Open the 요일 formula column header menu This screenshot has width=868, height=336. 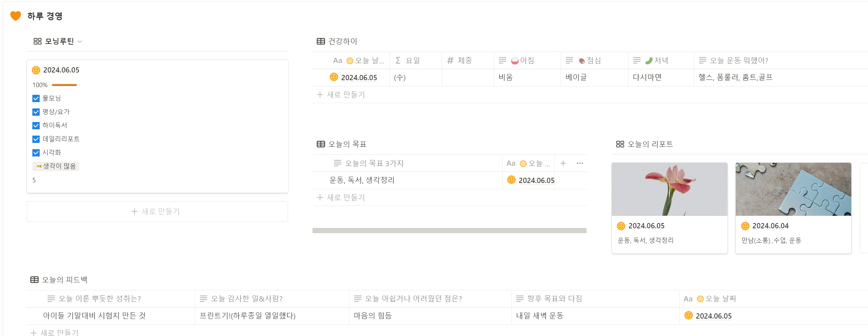coord(416,60)
